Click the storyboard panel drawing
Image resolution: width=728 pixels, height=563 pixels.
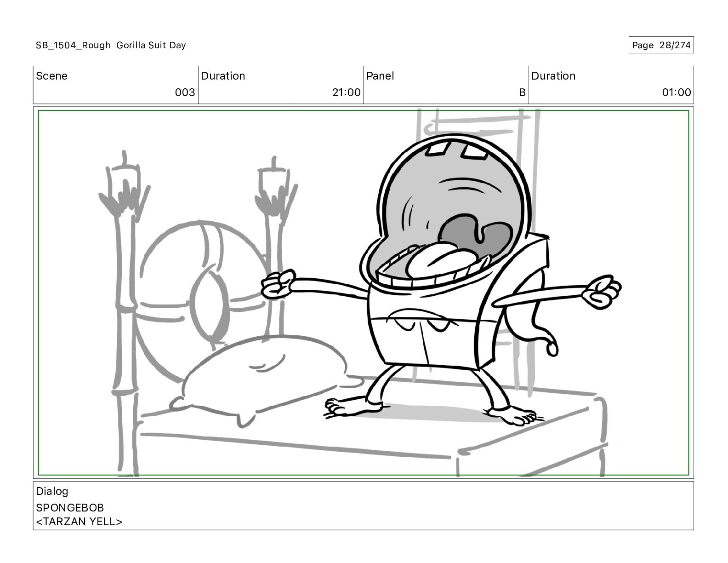tap(363, 293)
